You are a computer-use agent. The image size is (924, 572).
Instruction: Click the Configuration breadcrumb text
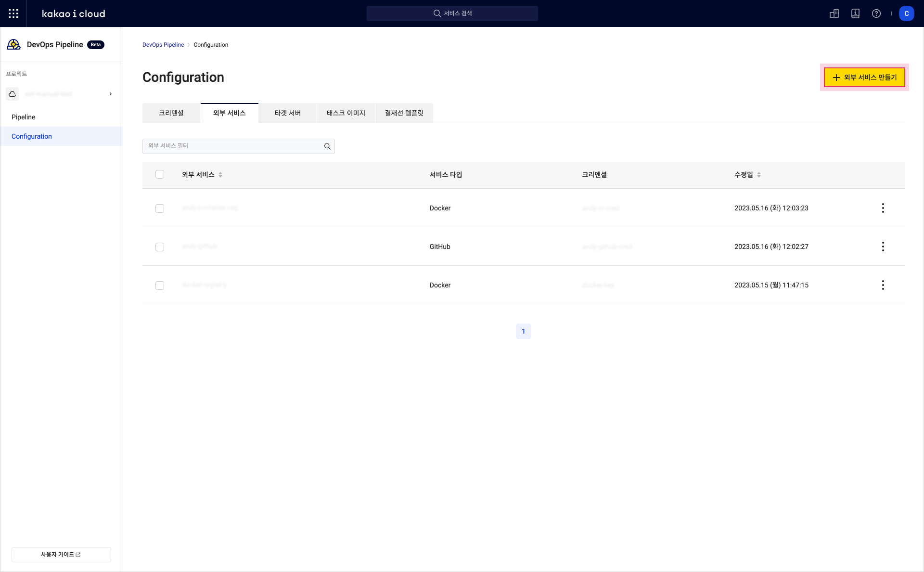click(x=211, y=45)
